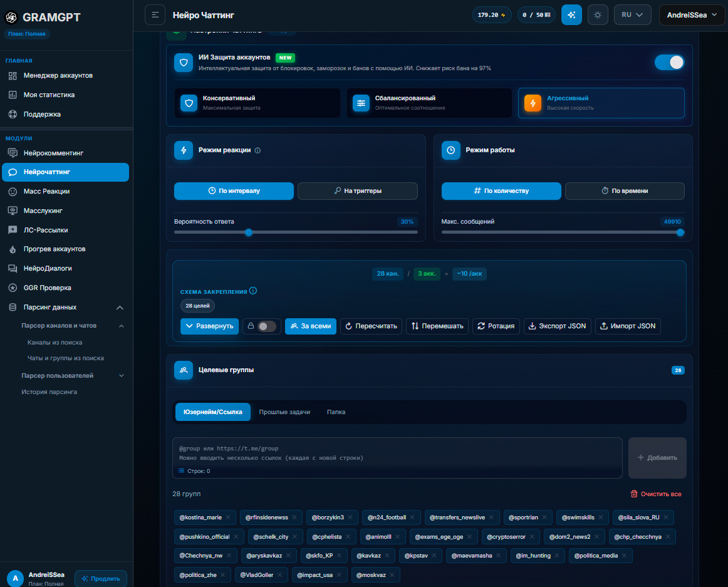The width and height of the screenshot is (728, 587).
Task: Switch to the Прошлые задачи tab
Action: click(284, 412)
